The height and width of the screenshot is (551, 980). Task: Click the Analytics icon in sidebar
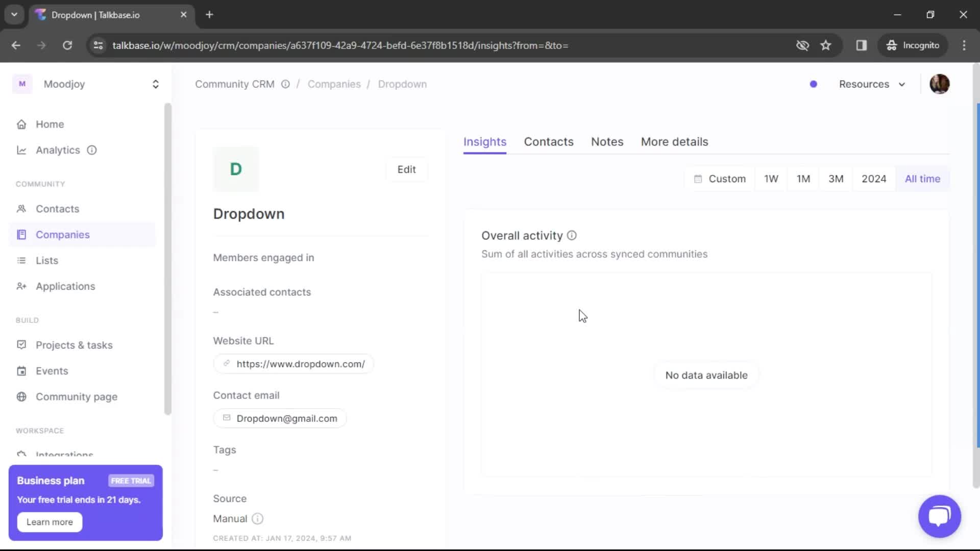[x=21, y=149]
